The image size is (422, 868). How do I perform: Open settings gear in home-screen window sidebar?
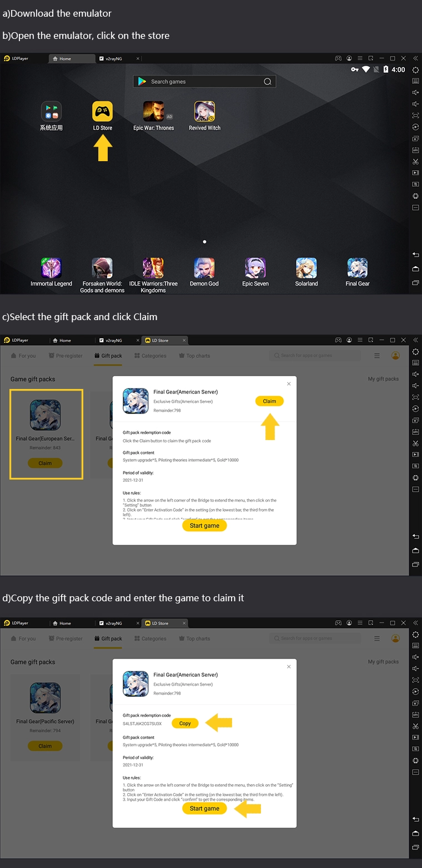coord(415,70)
